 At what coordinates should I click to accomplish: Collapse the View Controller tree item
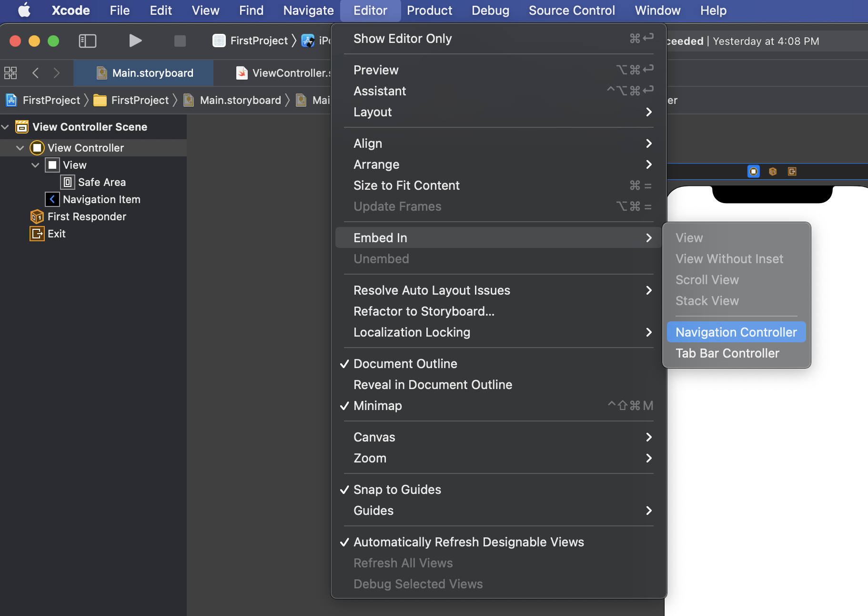pyautogui.click(x=20, y=148)
